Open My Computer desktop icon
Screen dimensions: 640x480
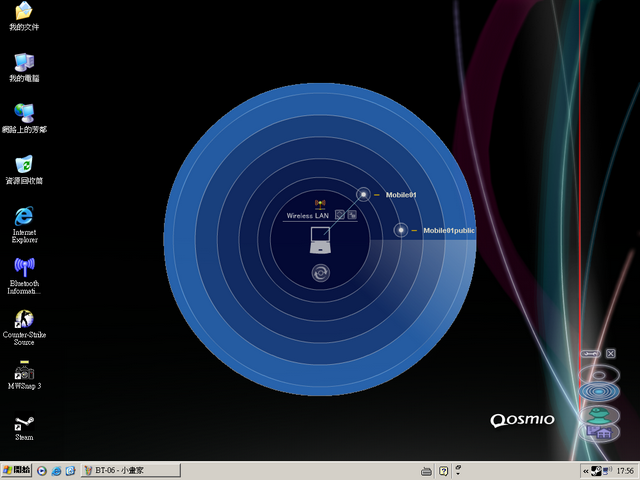24,68
